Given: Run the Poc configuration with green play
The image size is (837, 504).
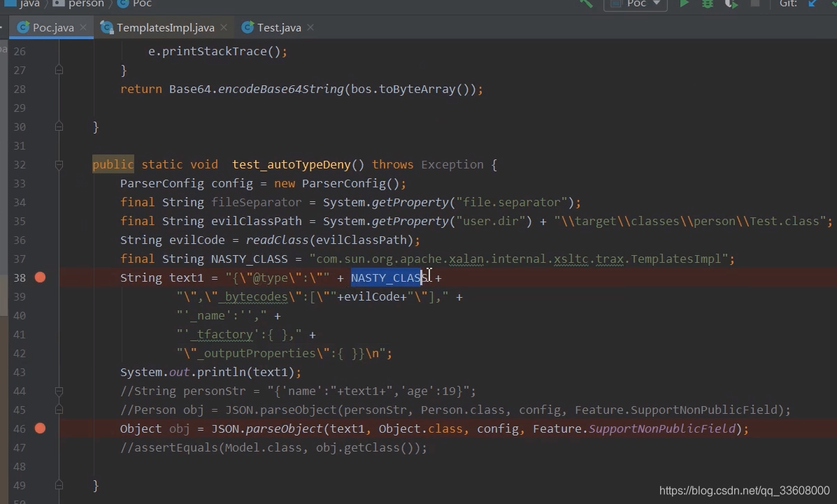Looking at the screenshot, I should [x=684, y=3].
